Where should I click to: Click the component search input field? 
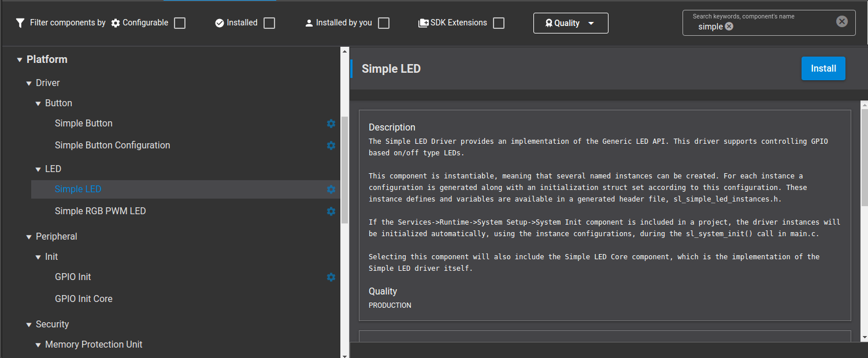(780, 27)
